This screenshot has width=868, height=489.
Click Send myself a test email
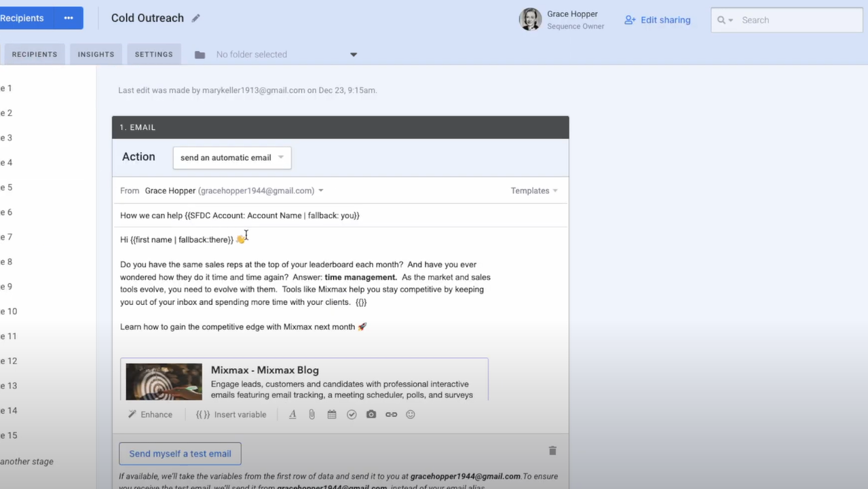(180, 454)
